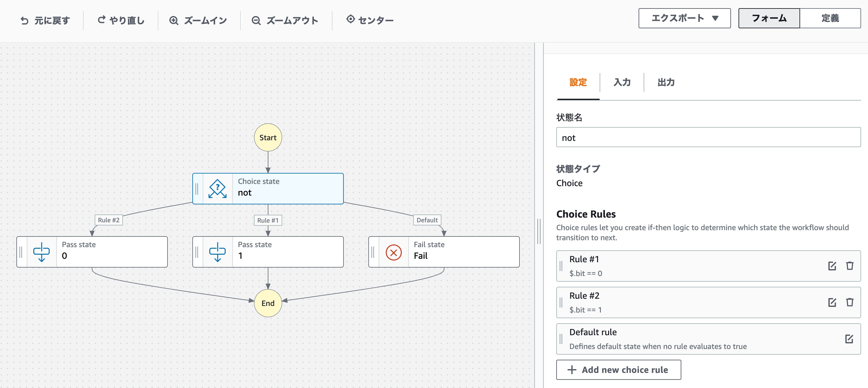Delete Rule #1 with trash icon
The height and width of the screenshot is (388, 868).
pos(849,266)
